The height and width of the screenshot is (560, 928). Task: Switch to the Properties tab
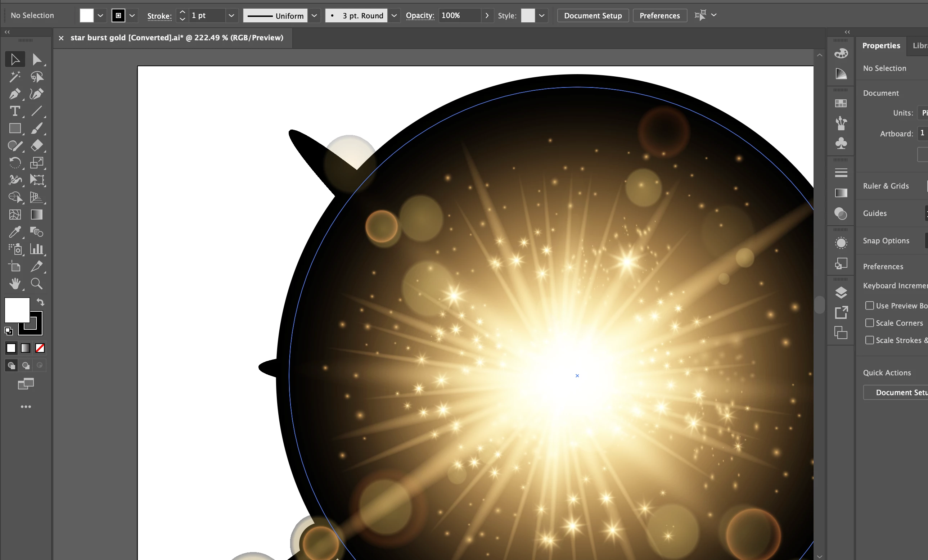pyautogui.click(x=881, y=46)
